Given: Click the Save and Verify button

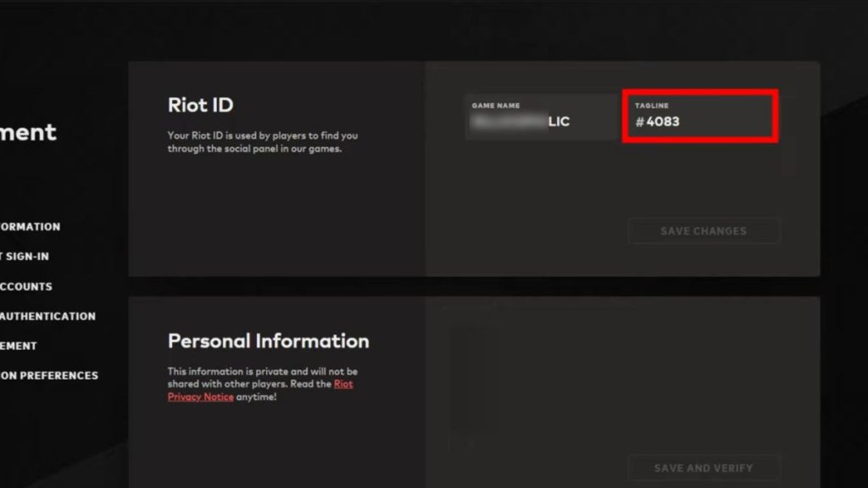Looking at the screenshot, I should [704, 468].
